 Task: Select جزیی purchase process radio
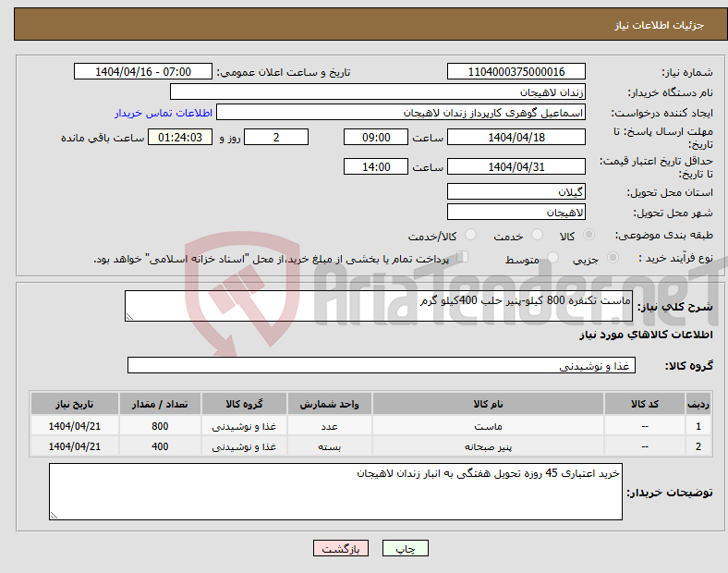613,257
